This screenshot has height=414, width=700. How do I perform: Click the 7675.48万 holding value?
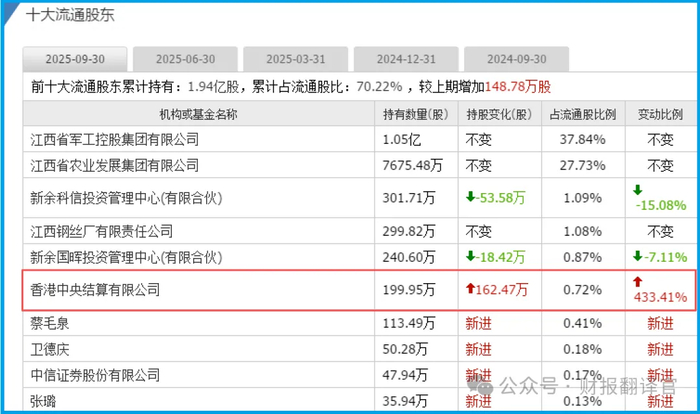pos(412,166)
